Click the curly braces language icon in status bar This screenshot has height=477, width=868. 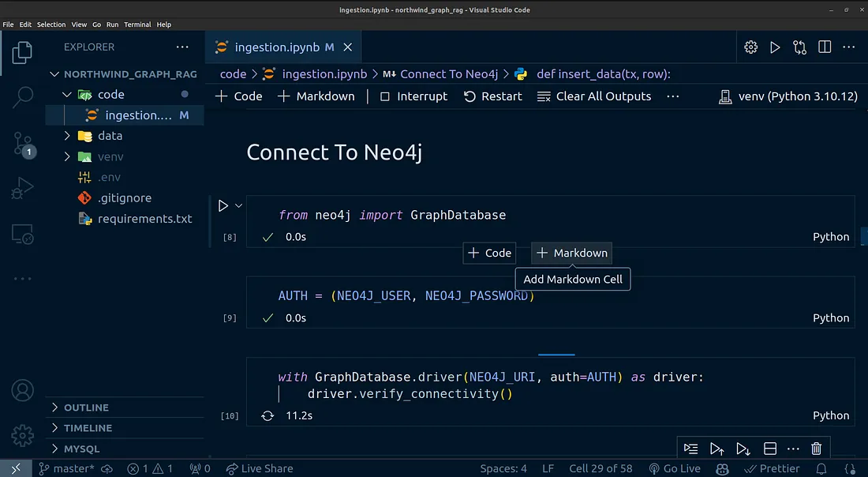(x=851, y=468)
